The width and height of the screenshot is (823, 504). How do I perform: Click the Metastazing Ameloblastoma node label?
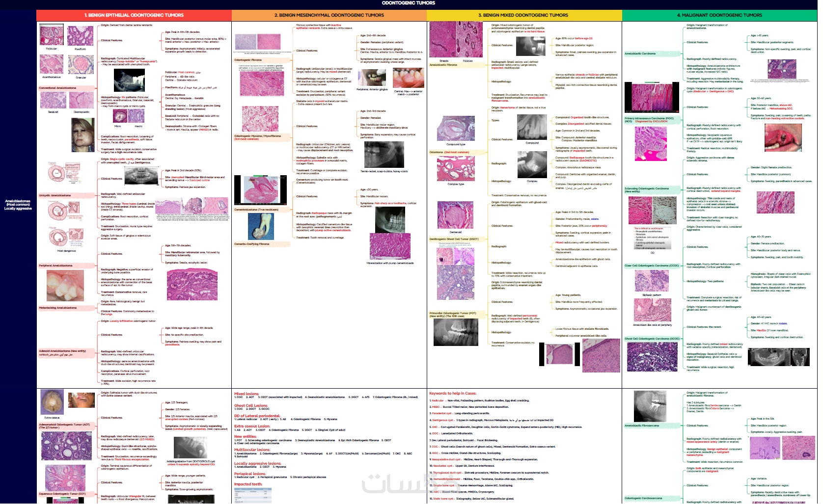tap(66, 308)
